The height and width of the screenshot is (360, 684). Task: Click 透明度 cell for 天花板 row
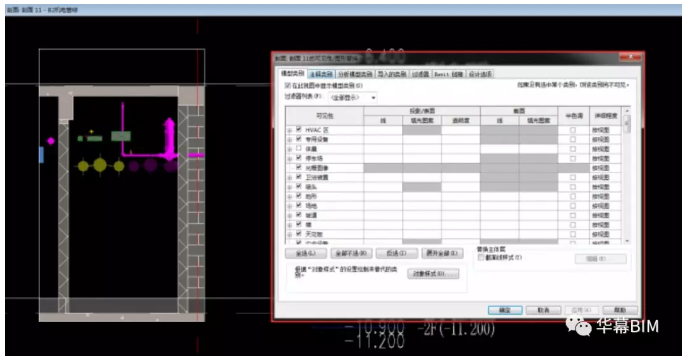click(x=461, y=234)
